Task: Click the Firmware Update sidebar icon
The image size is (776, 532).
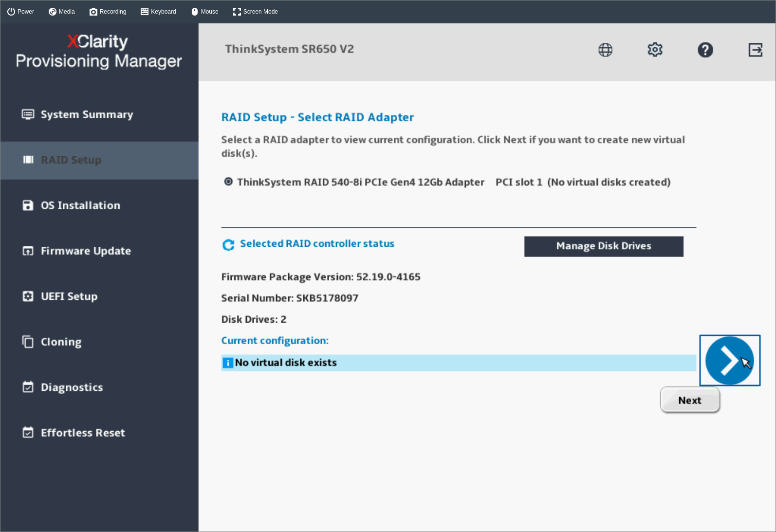Action: 28,251
